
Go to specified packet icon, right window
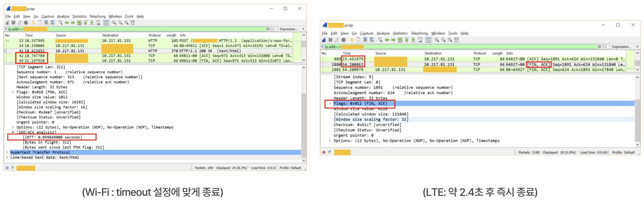point(400,40)
